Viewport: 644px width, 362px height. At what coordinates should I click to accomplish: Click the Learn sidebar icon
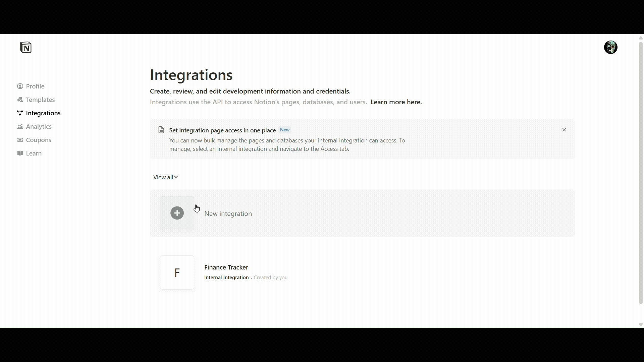pos(20,153)
